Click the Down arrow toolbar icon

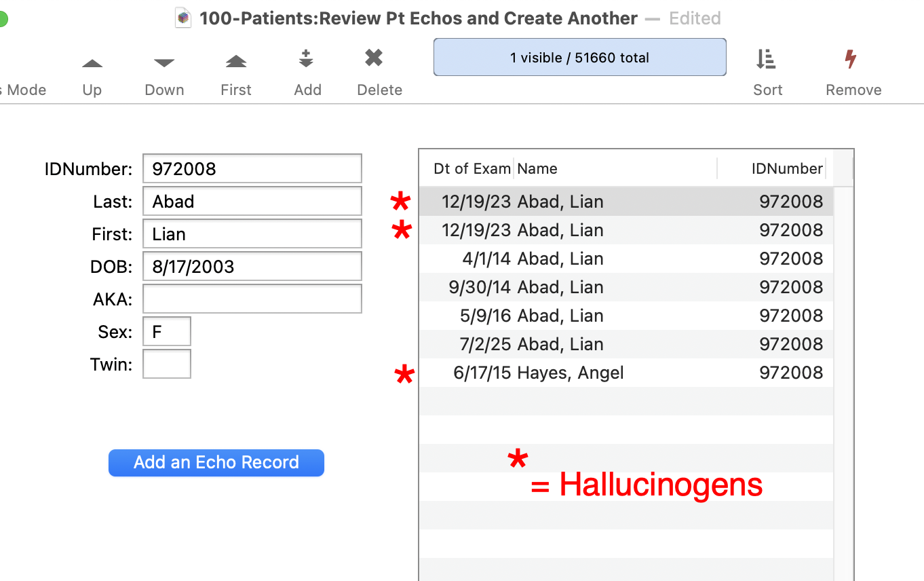click(164, 64)
